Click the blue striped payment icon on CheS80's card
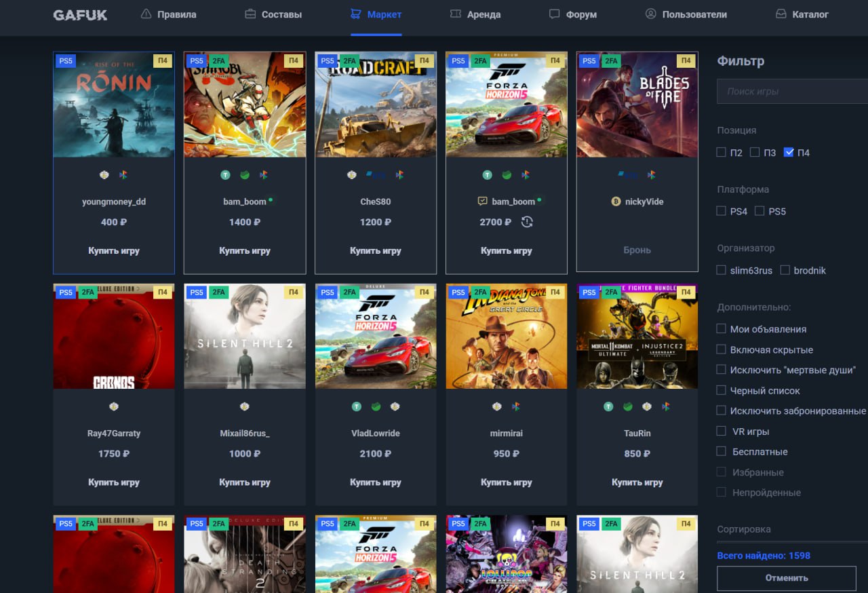 pos(376,174)
